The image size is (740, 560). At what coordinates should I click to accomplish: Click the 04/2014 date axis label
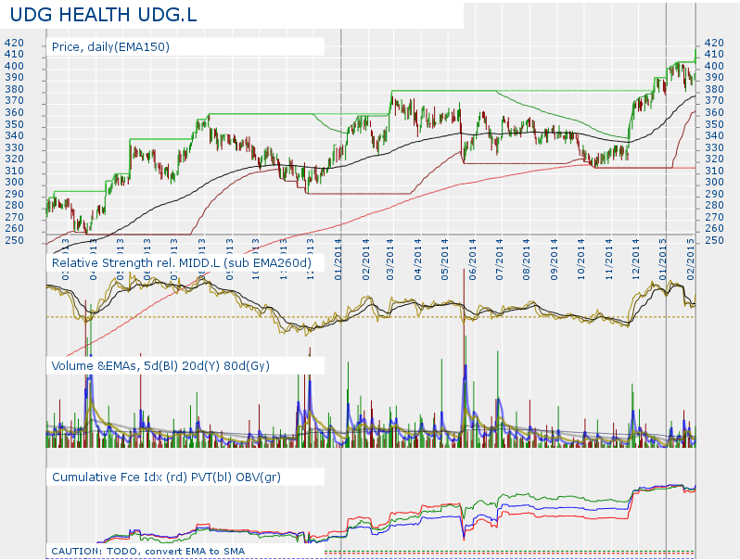(x=417, y=260)
